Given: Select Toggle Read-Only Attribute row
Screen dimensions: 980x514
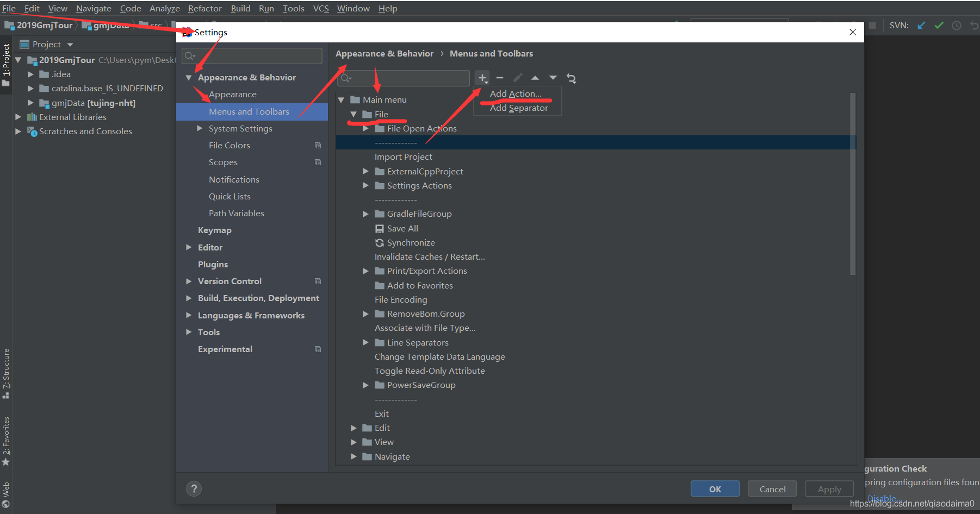Looking at the screenshot, I should (430, 371).
